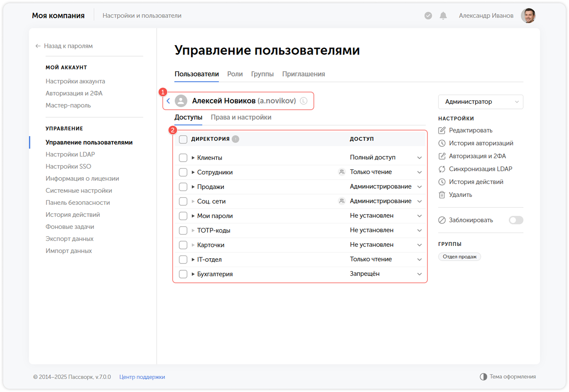This screenshot has height=392, width=569.
Task: Click the clock icon for История авторизаций
Action: (x=442, y=143)
